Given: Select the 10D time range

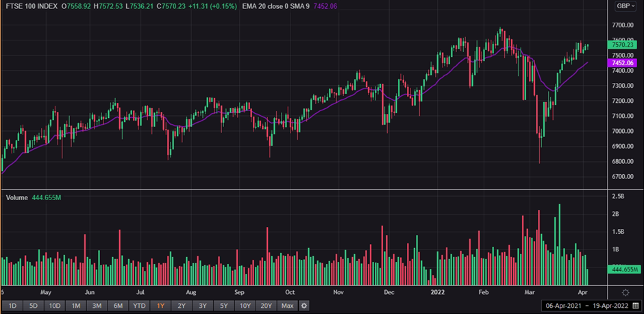Looking at the screenshot, I should tap(55, 306).
